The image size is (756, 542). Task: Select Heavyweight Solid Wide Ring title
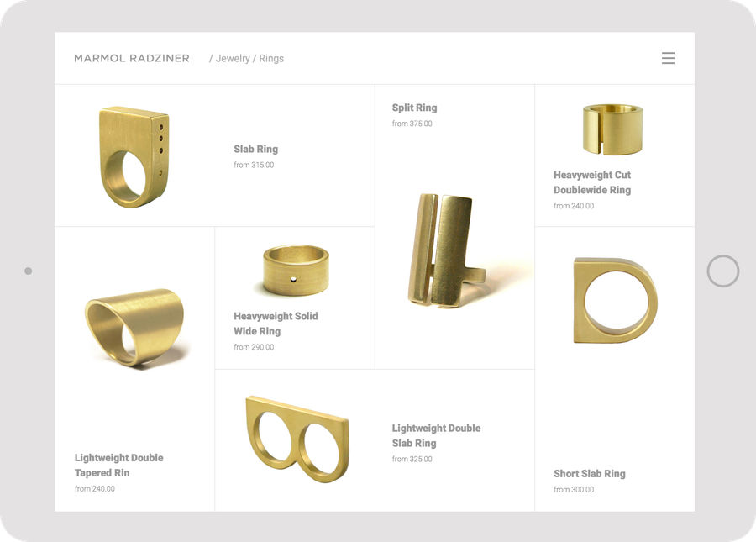(x=276, y=324)
